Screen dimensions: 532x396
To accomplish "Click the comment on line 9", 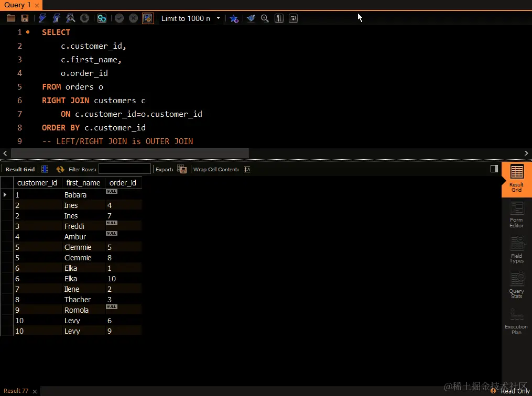I will click(x=117, y=141).
